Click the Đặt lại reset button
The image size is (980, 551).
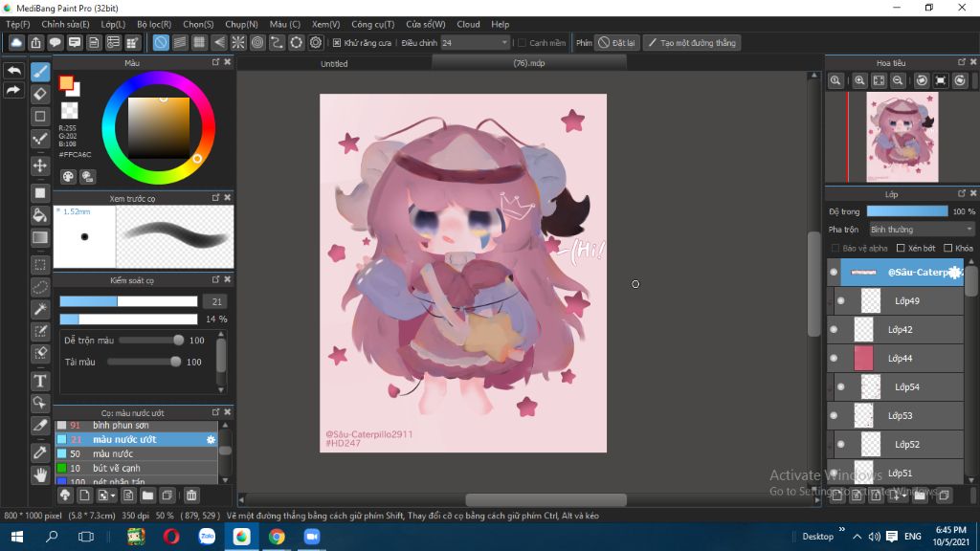[x=617, y=43]
